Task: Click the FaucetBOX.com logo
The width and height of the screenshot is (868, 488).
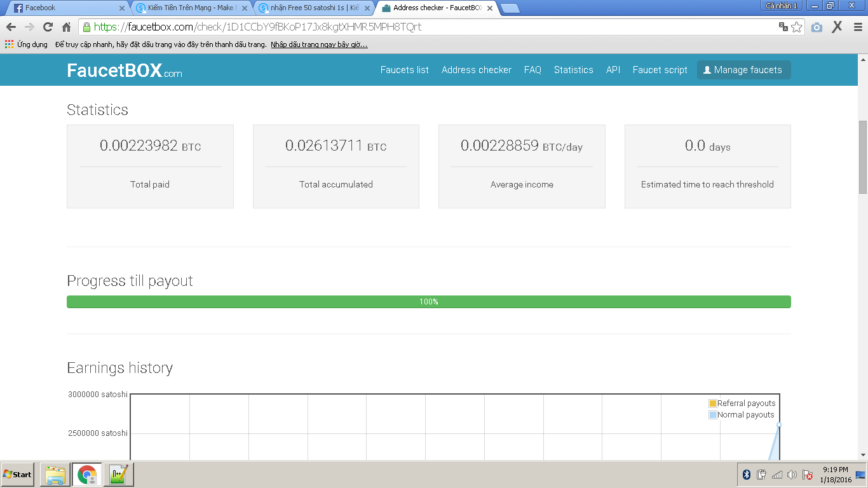Action: pyautogui.click(x=125, y=71)
